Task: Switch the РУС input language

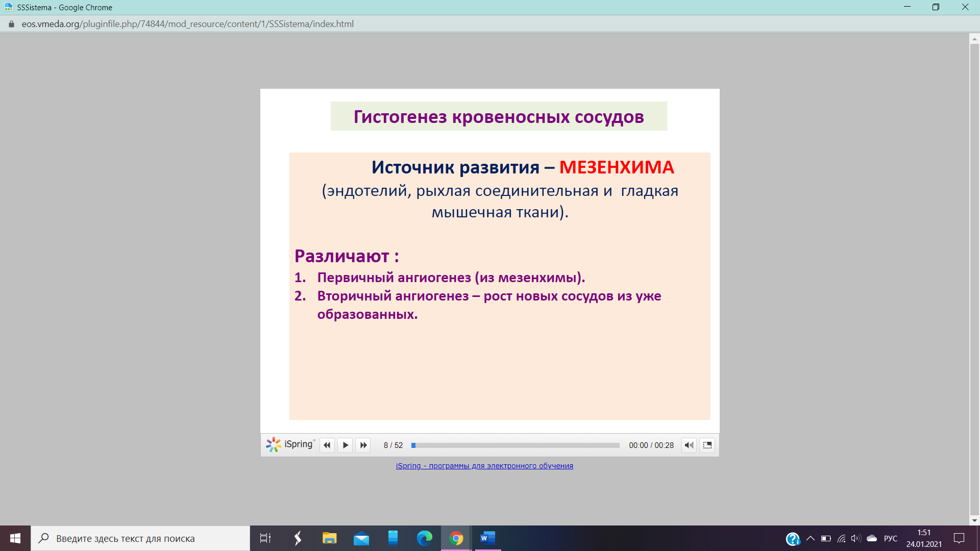Action: coord(891,538)
